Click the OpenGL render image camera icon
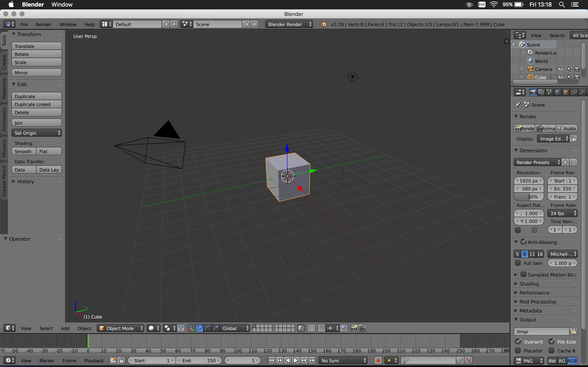Viewport: 588px width, 367px height. (354, 328)
